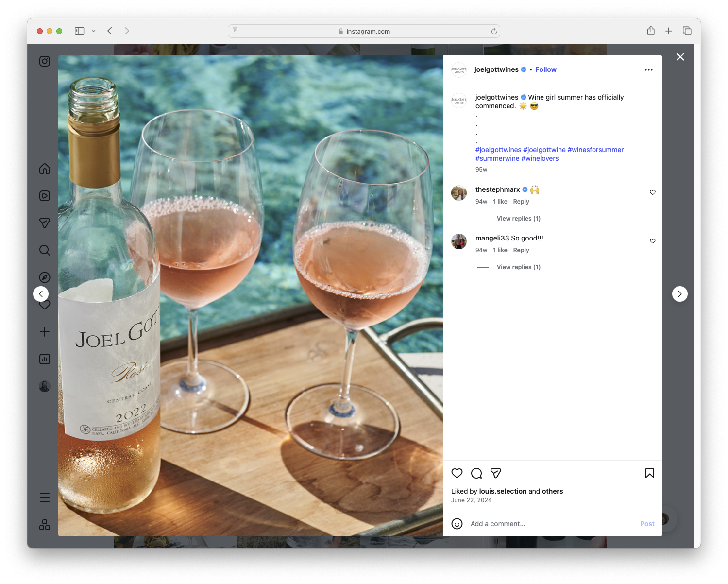Open the Meta apps grid icon
Screen dimensions: 728x584
click(45, 525)
